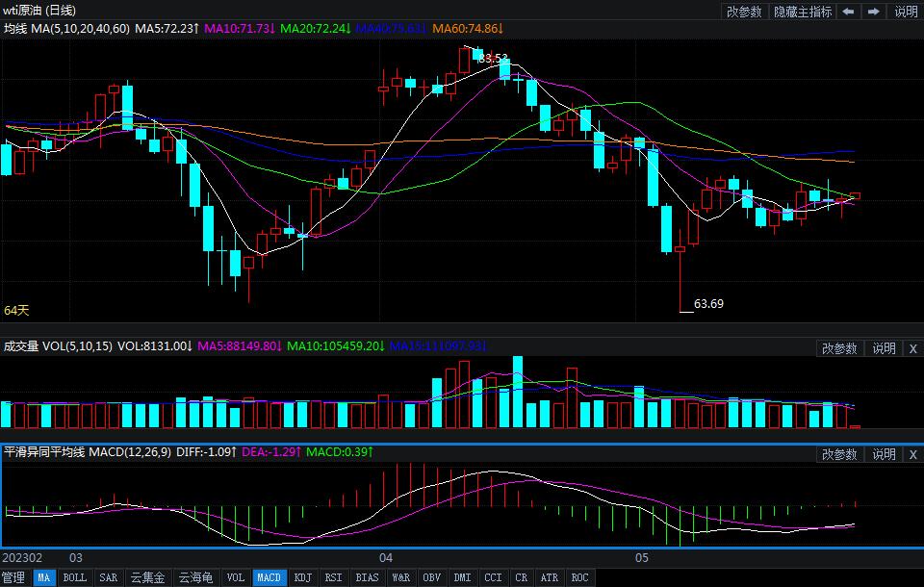Select the KDJ indicator tab
The height and width of the screenshot is (587, 924).
(303, 577)
